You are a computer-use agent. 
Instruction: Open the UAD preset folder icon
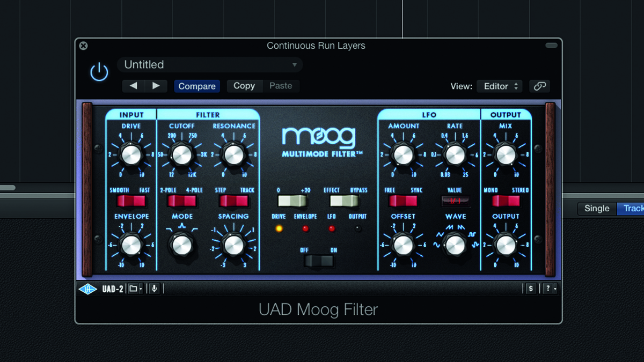pyautogui.click(x=136, y=289)
